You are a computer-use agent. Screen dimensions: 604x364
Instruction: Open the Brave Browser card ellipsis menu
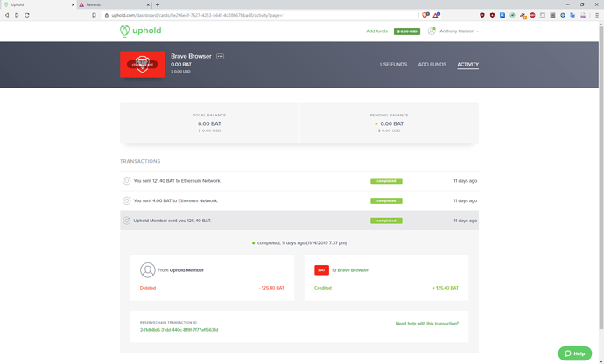tap(220, 56)
